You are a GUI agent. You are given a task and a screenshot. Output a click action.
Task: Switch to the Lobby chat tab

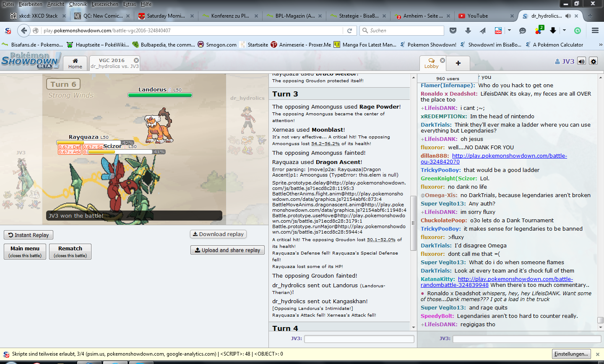[x=431, y=63]
